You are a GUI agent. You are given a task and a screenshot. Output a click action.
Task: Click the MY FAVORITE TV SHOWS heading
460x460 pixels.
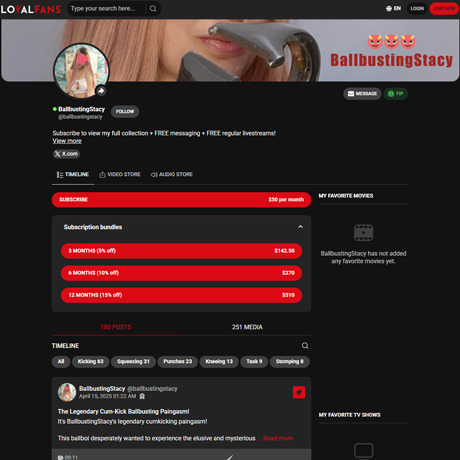[349, 415]
